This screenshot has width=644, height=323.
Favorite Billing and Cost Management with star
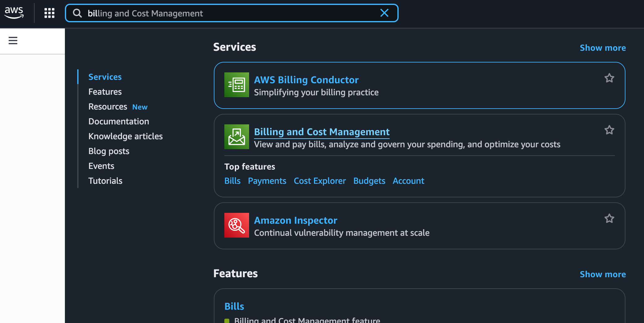click(x=609, y=130)
